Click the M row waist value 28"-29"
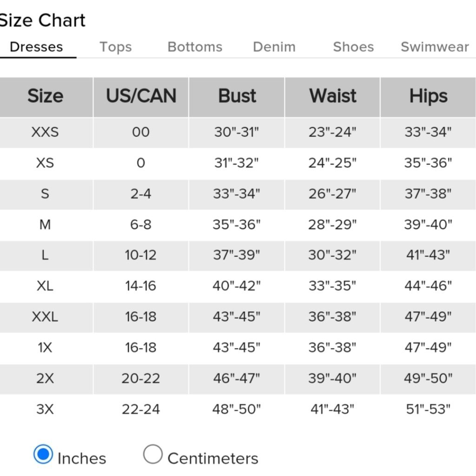Screen dimensions: 476x476 click(332, 225)
